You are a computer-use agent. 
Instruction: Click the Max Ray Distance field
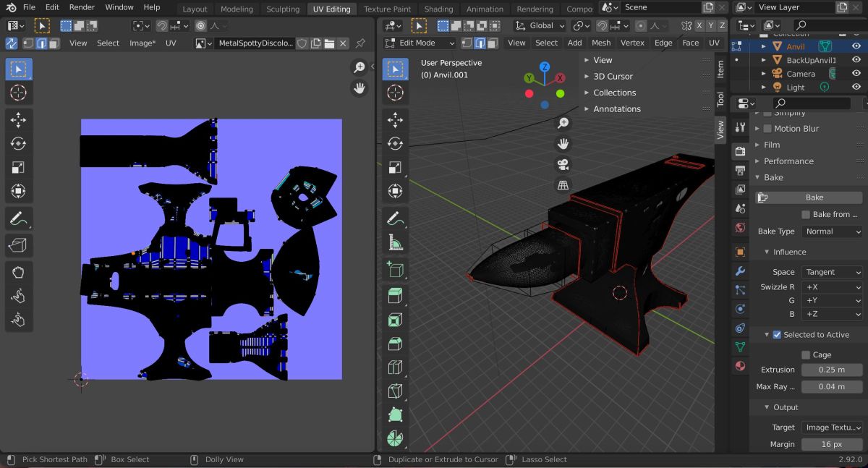832,387
